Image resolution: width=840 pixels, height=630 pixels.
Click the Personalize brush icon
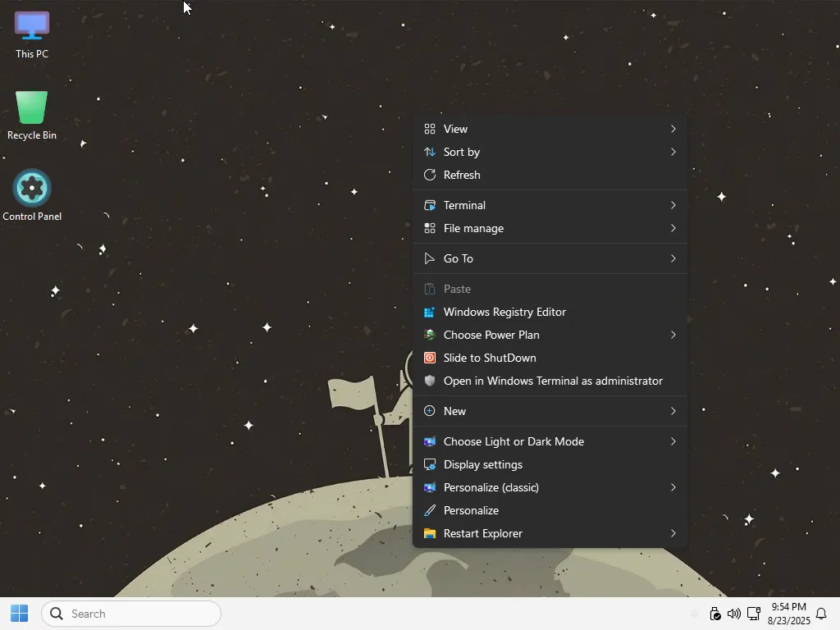430,510
